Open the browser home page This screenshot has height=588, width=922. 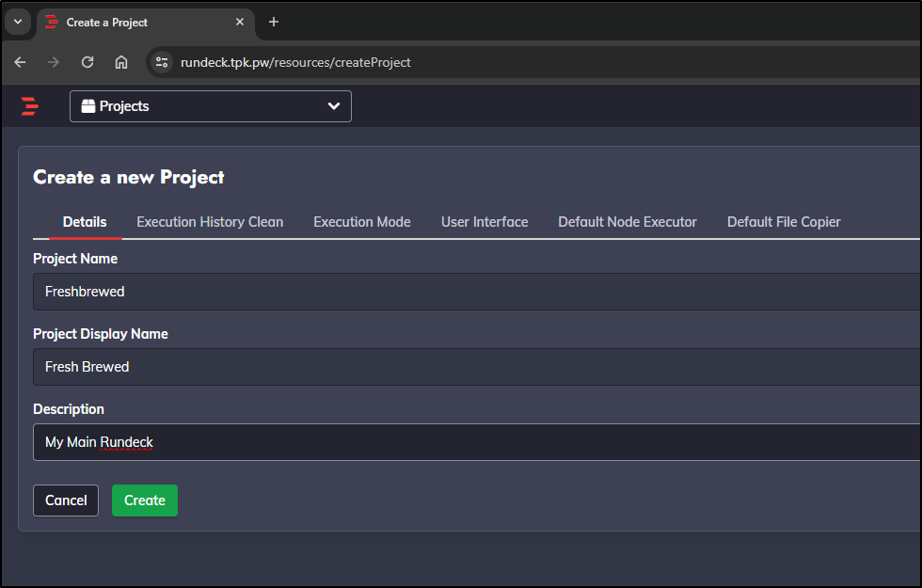click(121, 62)
